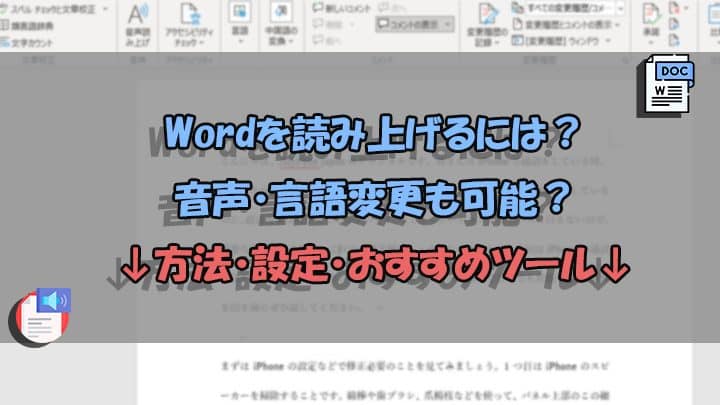
Task: Go to the next tracked change icon
Action: pyautogui.click(x=674, y=41)
